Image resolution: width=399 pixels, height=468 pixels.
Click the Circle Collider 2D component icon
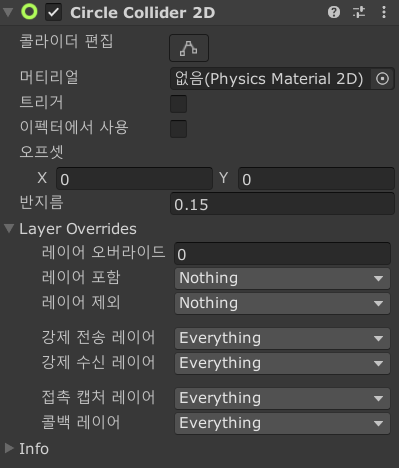click(x=29, y=12)
